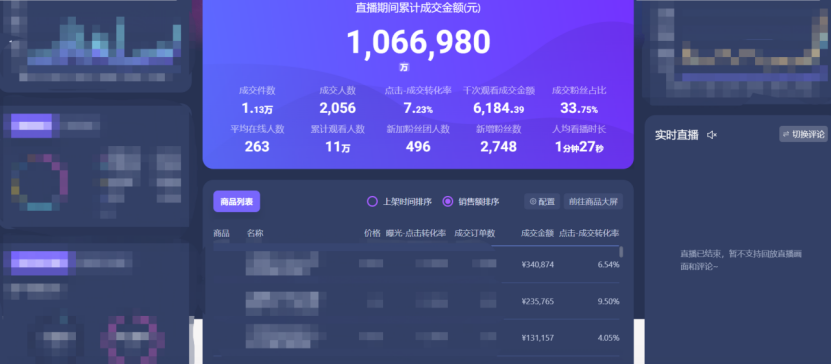Click the 成交订单数 column header

(475, 233)
